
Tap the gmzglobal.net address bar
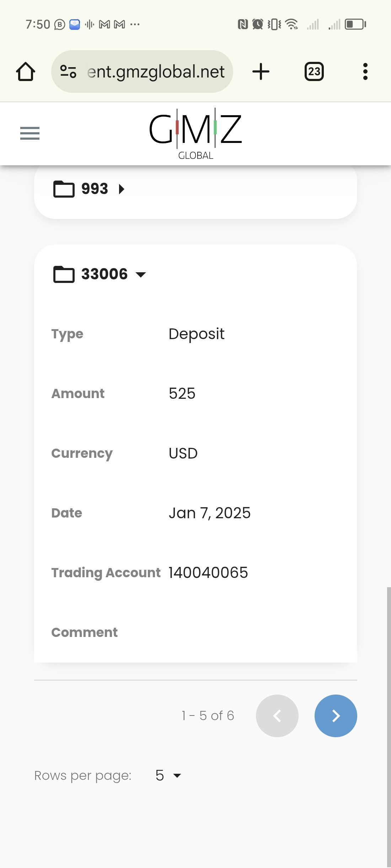156,72
